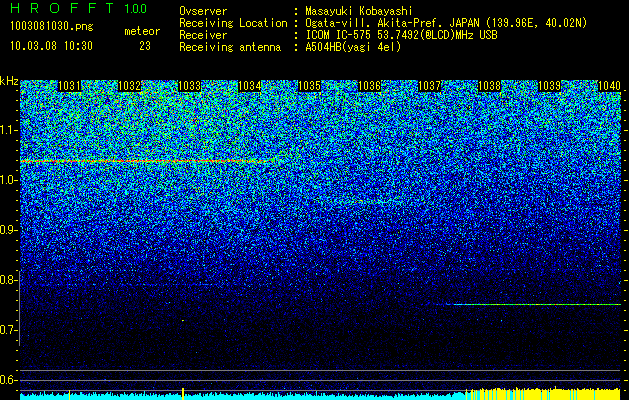
Task: Click the 1034 time marker
Action: tap(250, 86)
